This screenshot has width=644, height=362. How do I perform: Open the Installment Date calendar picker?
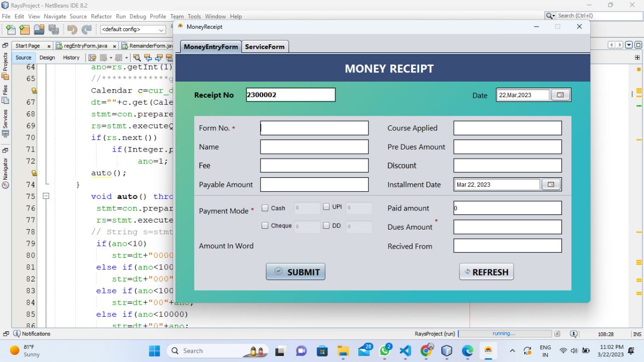click(x=550, y=185)
